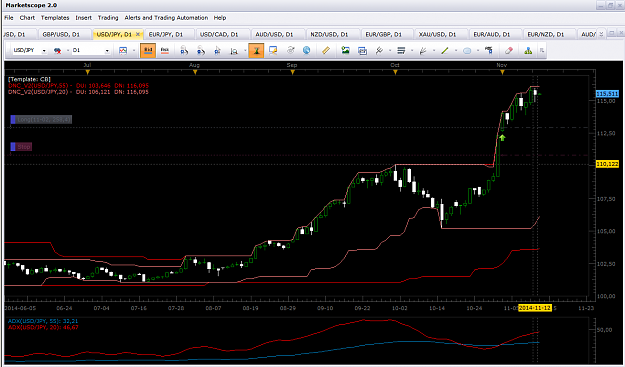625x367 pixels.
Task: Click the zoom out icon
Action: tap(201, 51)
